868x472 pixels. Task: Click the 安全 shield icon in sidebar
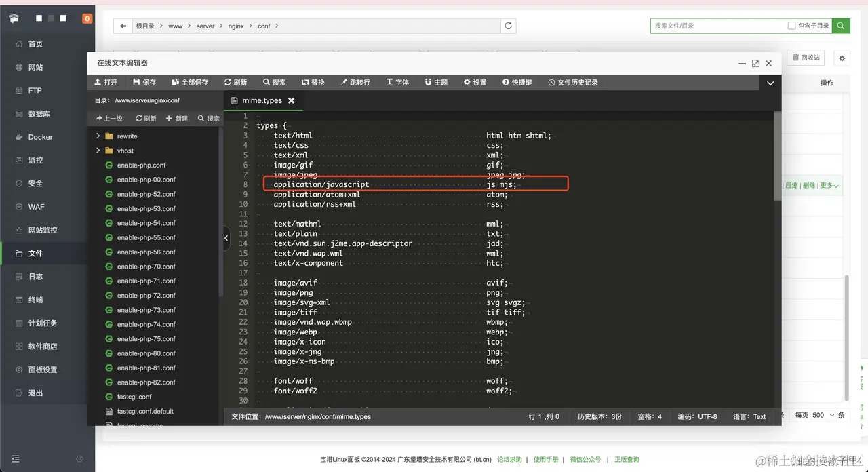point(19,183)
